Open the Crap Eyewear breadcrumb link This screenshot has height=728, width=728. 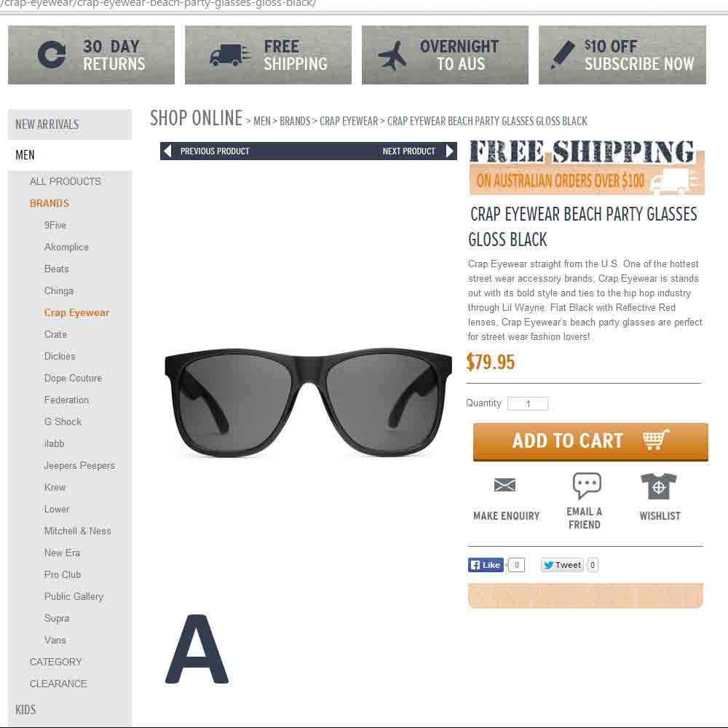349,121
